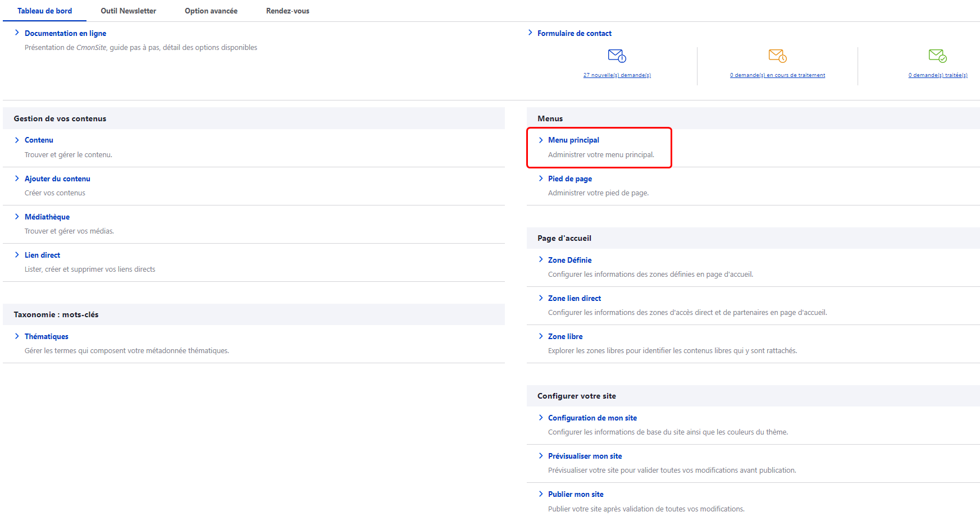Click the arrow icon before Publier mon site
The image size is (980, 521).
point(541,494)
